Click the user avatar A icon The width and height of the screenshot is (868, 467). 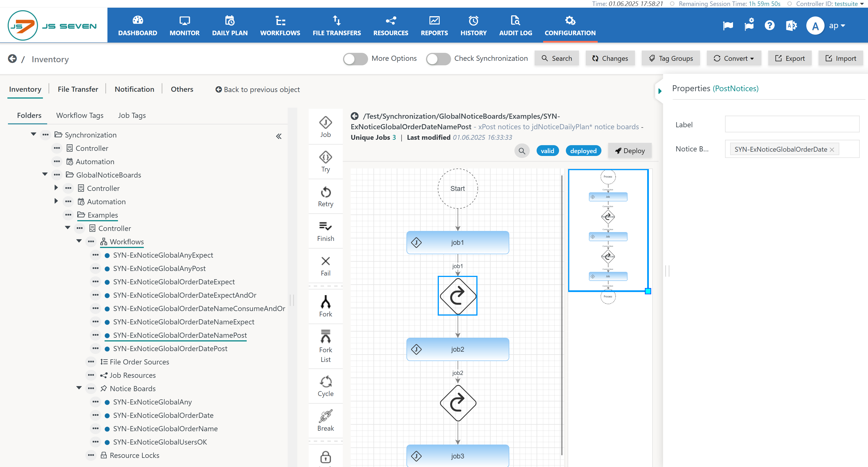[815, 26]
